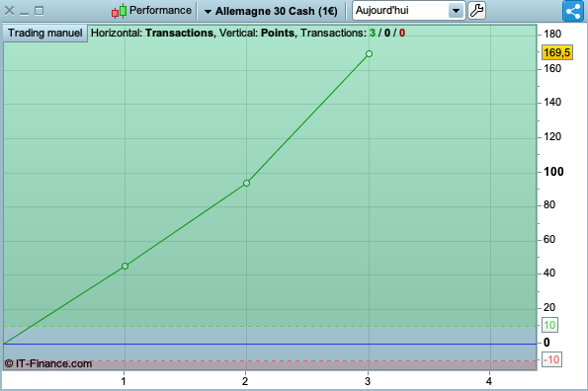Click the red -10 threshold label
The width and height of the screenshot is (588, 391).
(x=551, y=360)
